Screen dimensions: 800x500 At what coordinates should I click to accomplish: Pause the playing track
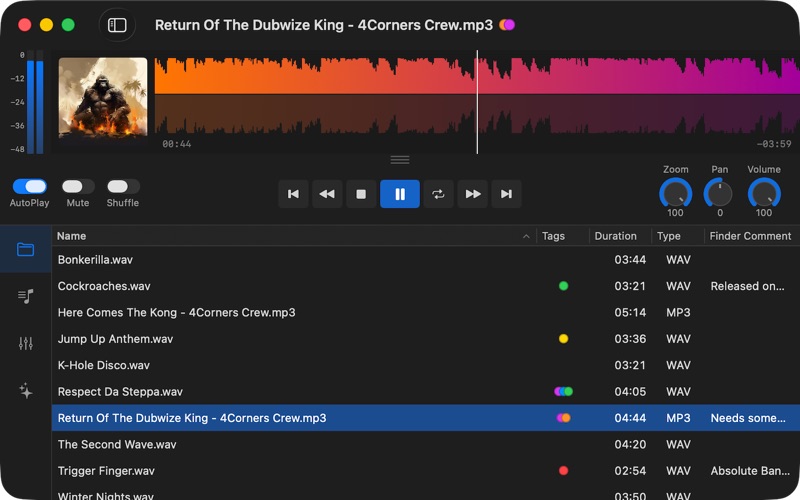pyautogui.click(x=400, y=194)
